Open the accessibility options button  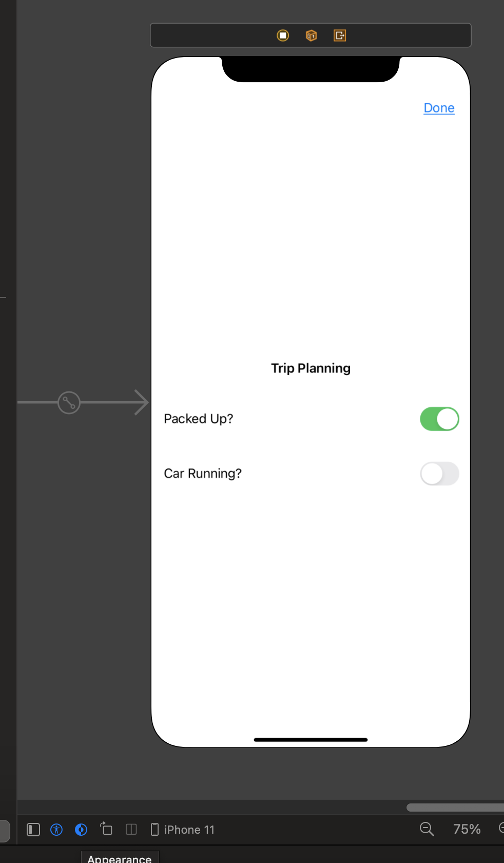click(56, 830)
